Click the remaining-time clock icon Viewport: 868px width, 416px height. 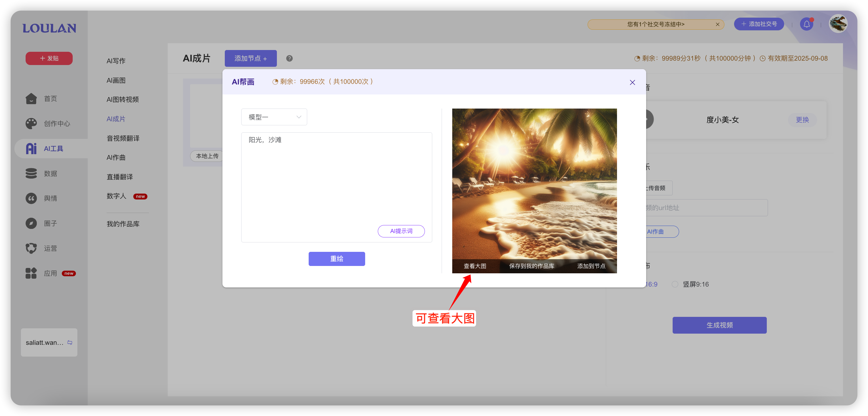click(x=637, y=59)
